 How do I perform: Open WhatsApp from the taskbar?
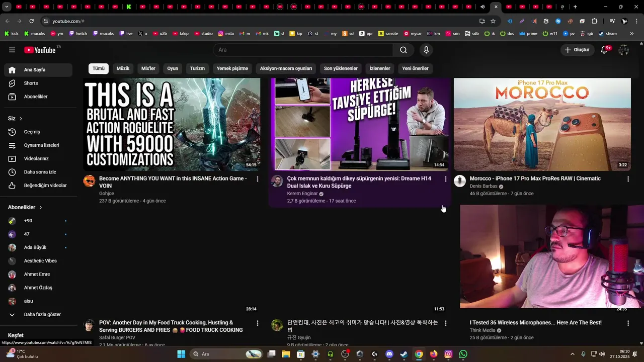pos(463,354)
